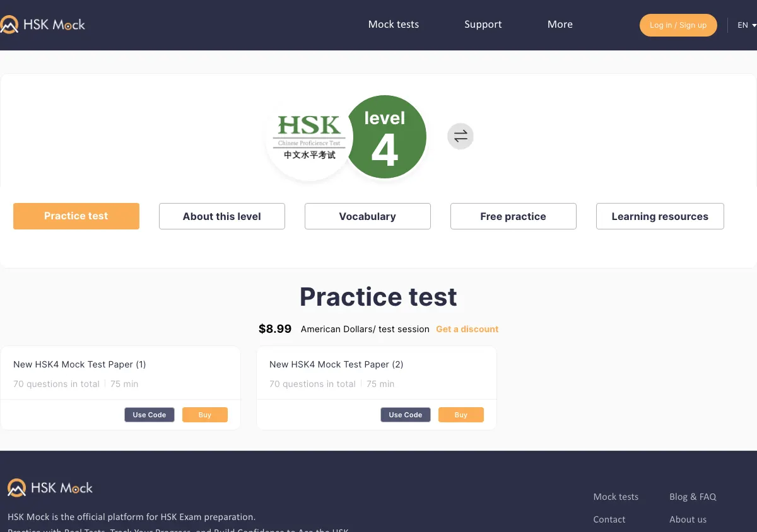Image resolution: width=757 pixels, height=532 pixels.
Task: Click the HSK Mock logo in footer
Action: [50, 487]
